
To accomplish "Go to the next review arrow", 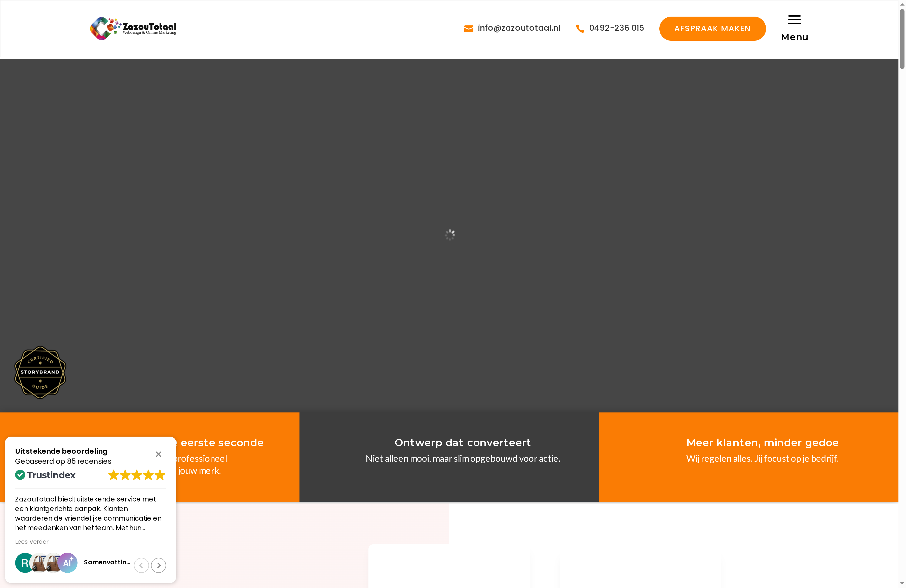I will pos(158,565).
